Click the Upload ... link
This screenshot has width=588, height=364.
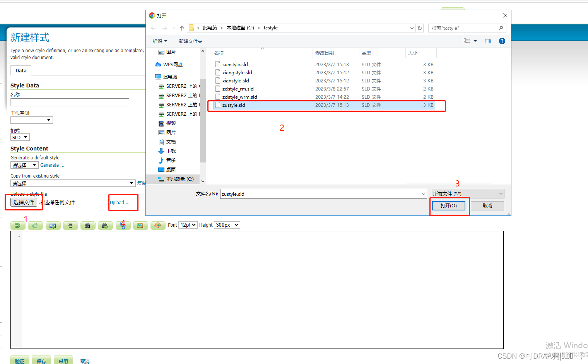pos(120,203)
